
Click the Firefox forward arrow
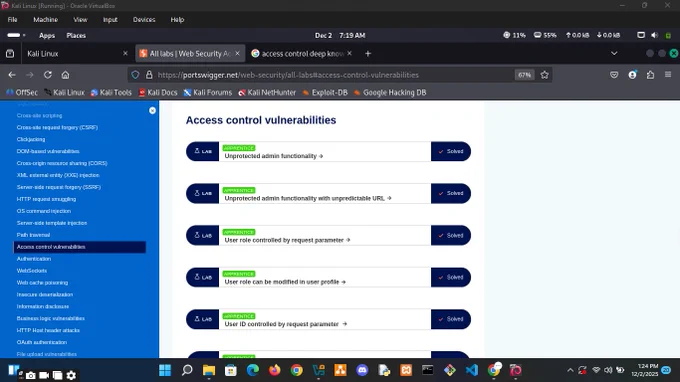(x=29, y=75)
